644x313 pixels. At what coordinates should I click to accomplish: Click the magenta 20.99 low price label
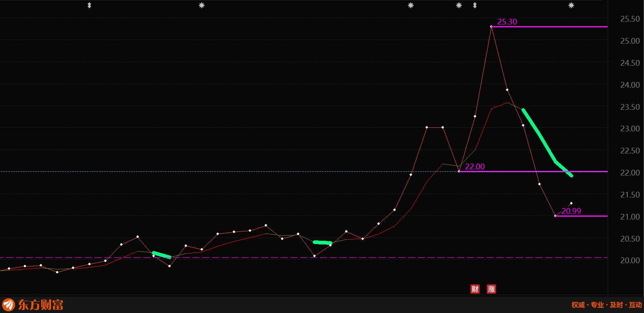click(x=571, y=211)
